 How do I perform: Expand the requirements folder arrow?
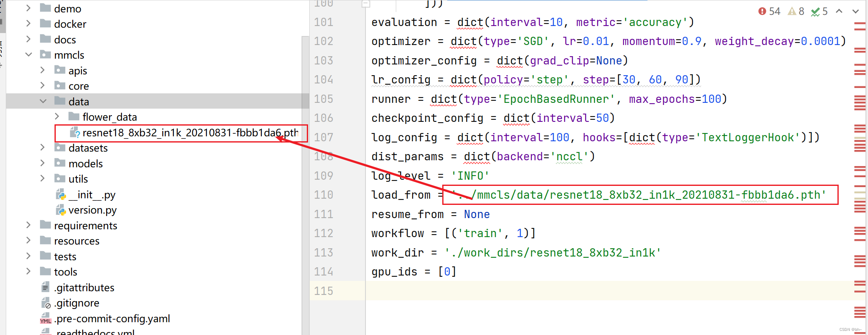click(28, 225)
